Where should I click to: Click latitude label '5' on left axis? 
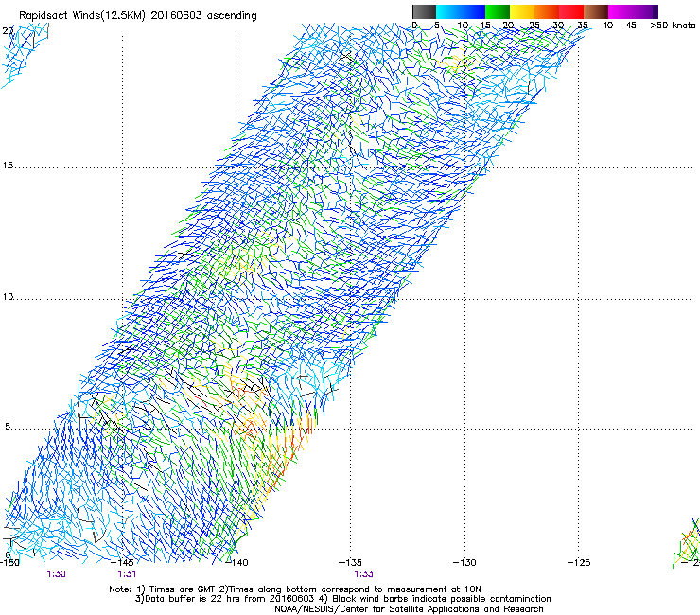point(8,426)
